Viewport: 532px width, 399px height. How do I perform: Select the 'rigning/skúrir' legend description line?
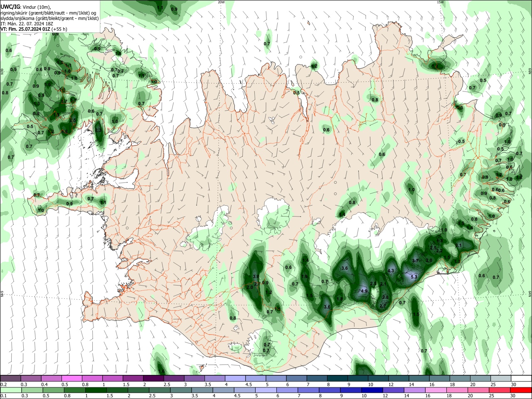coord(48,13)
